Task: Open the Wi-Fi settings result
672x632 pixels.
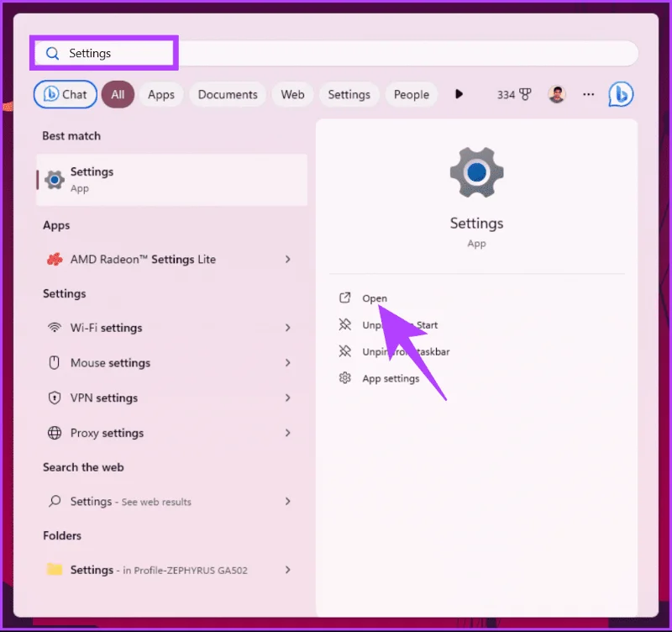Action: 172,328
